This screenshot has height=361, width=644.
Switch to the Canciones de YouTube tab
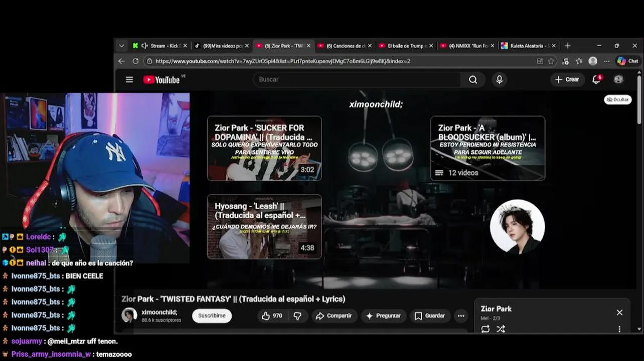(345, 46)
